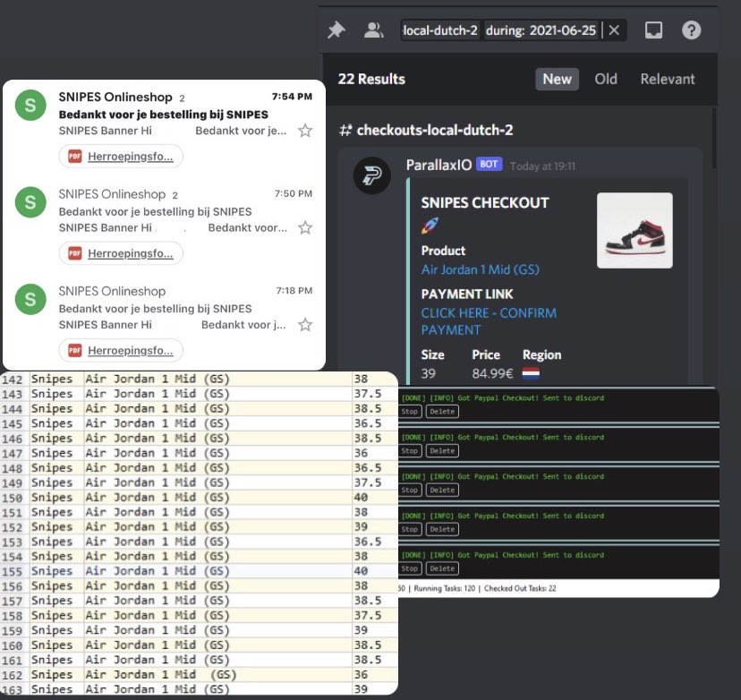Image resolution: width=741 pixels, height=700 pixels.
Task: Stop the fourth Paypal checkout task
Action: click(x=409, y=529)
